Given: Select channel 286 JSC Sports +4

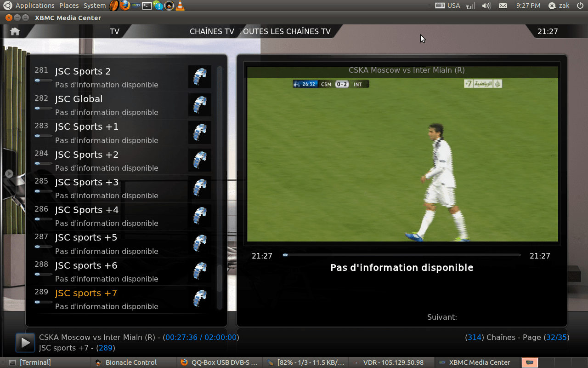Looking at the screenshot, I should tap(123, 216).
